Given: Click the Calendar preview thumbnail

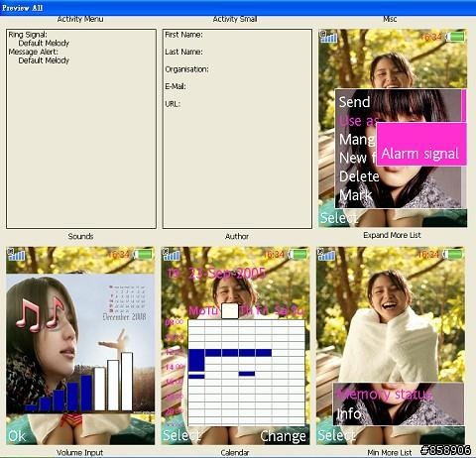Looking at the screenshot, I should tap(235, 346).
